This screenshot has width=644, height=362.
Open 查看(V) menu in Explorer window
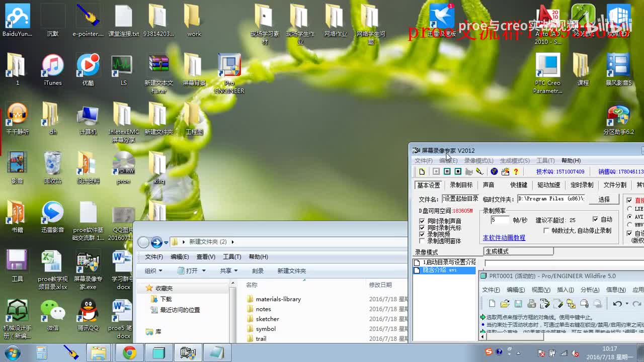[x=206, y=256]
